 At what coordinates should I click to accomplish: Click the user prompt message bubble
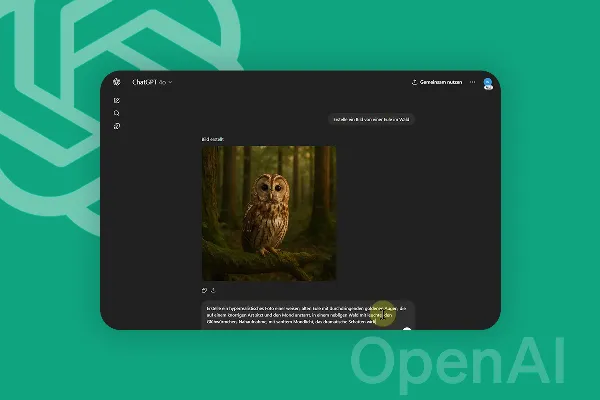click(371, 119)
